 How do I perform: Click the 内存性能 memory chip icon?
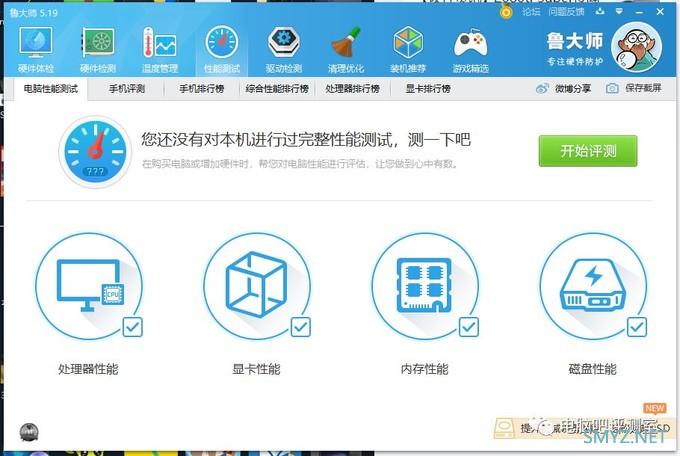tap(425, 286)
